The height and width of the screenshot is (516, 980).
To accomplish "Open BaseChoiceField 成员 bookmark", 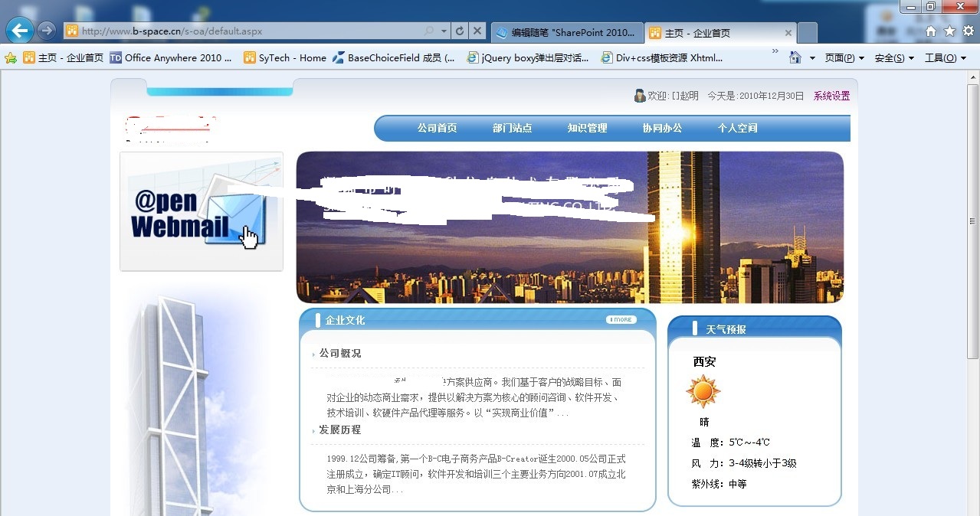I will (x=394, y=57).
